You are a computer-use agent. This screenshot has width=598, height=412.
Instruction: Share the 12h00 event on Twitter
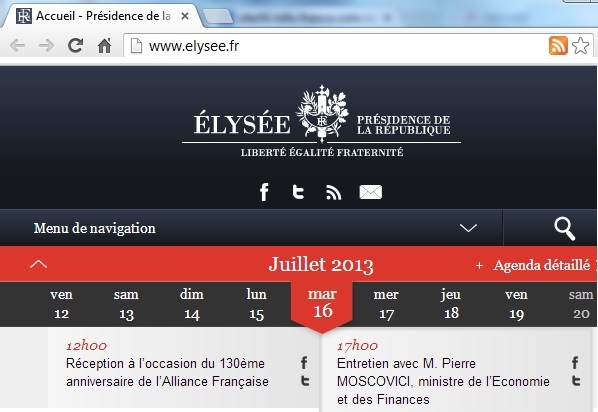305,381
